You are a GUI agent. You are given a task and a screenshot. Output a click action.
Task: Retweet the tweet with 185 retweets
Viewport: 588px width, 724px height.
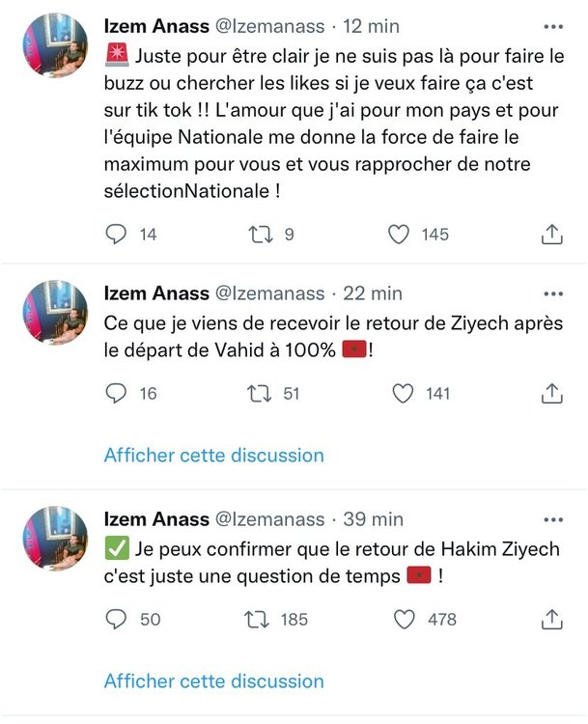click(257, 619)
